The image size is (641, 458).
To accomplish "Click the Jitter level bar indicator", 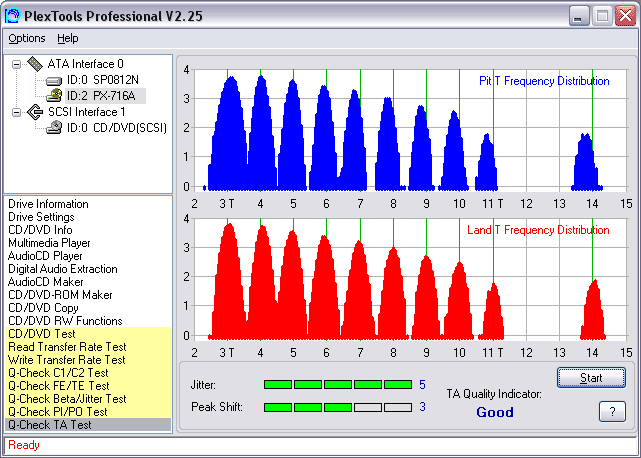I will pos(338,384).
